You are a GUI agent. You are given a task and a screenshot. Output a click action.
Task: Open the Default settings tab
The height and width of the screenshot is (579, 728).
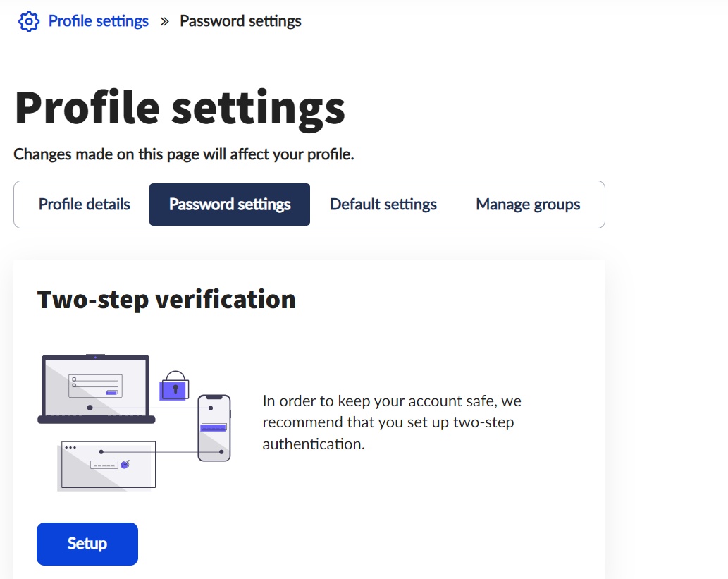click(383, 205)
